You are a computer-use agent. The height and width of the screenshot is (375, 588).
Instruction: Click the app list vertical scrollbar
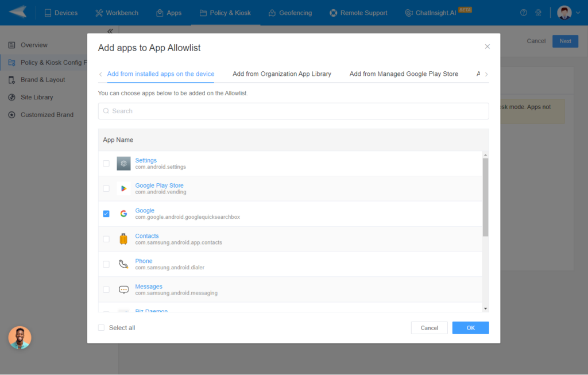[x=485, y=198]
